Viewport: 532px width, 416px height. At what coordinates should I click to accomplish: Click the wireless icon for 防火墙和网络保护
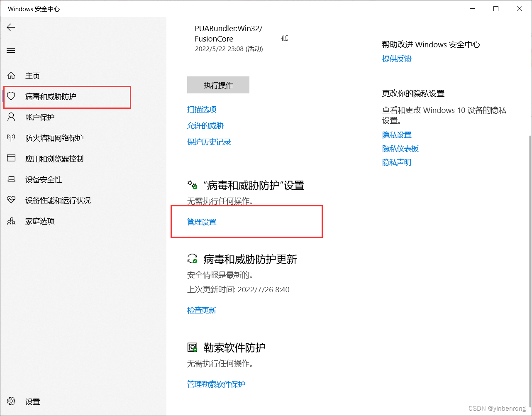click(x=11, y=138)
